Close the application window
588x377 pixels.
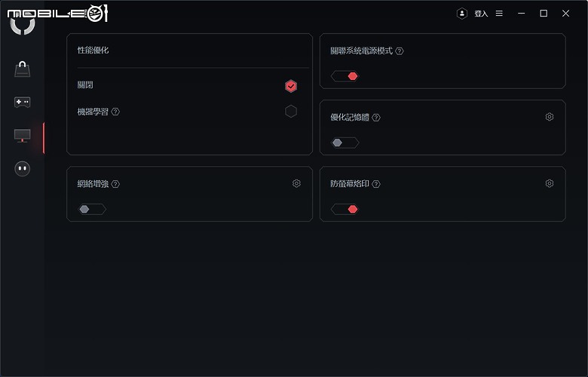click(565, 14)
